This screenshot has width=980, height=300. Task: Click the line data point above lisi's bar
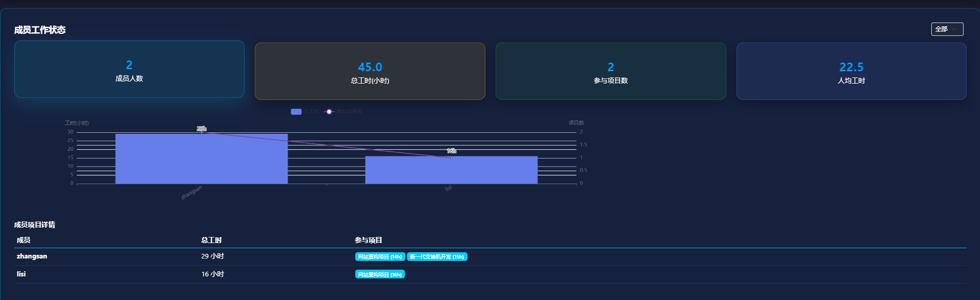452,158
